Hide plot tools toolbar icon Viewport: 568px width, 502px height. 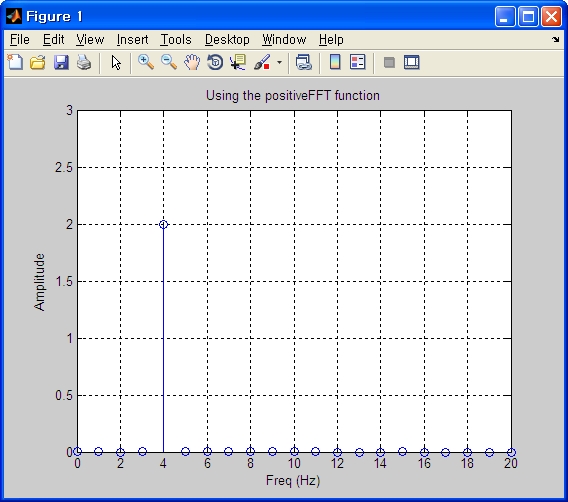(389, 62)
